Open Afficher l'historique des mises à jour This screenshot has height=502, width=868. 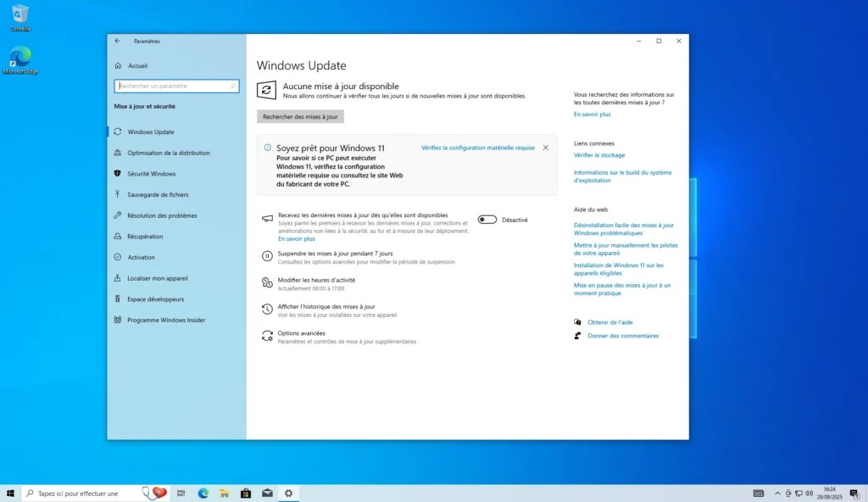click(326, 306)
